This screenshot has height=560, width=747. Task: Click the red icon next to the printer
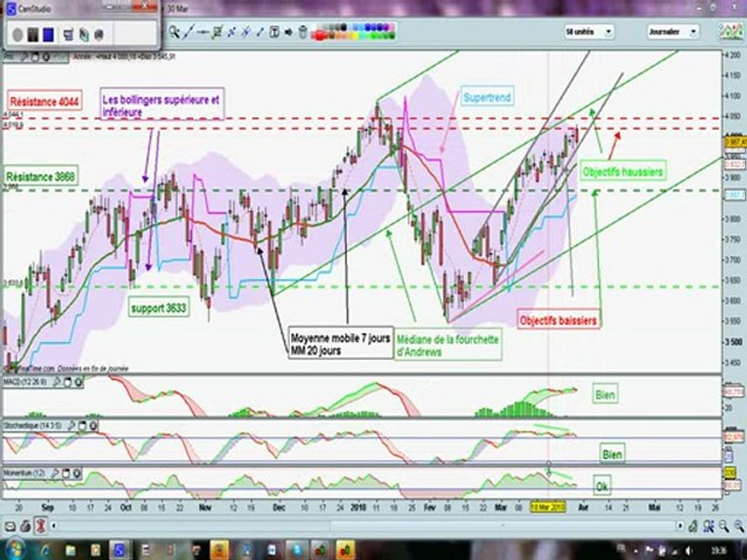(41, 527)
